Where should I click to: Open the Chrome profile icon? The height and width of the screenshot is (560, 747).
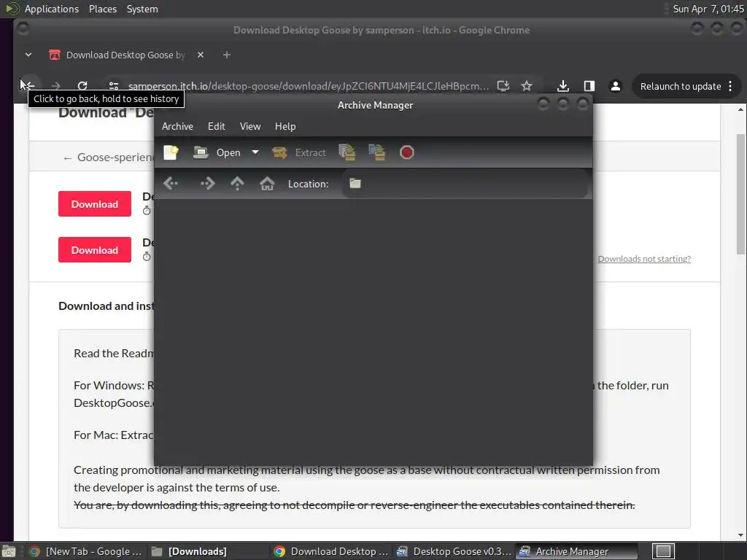point(616,86)
